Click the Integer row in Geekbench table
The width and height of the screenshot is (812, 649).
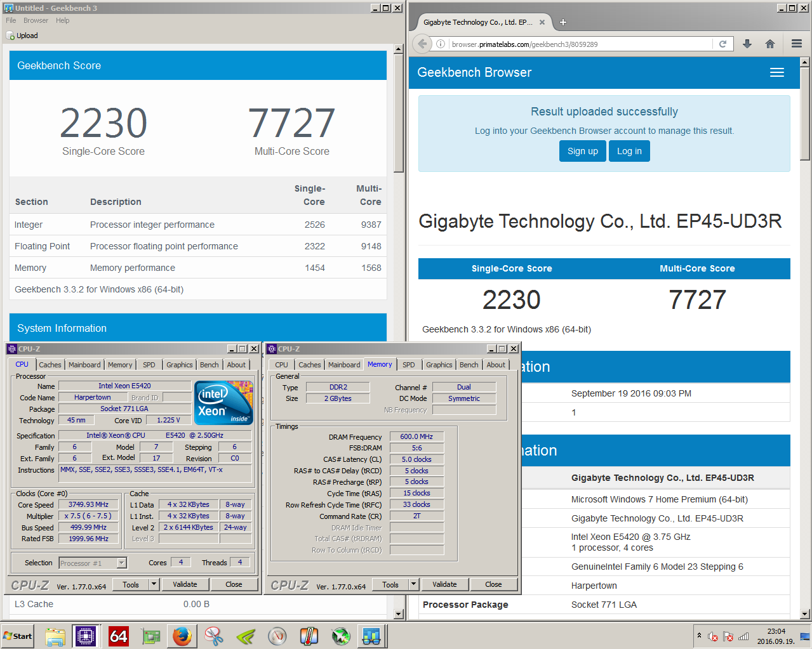coord(198,225)
